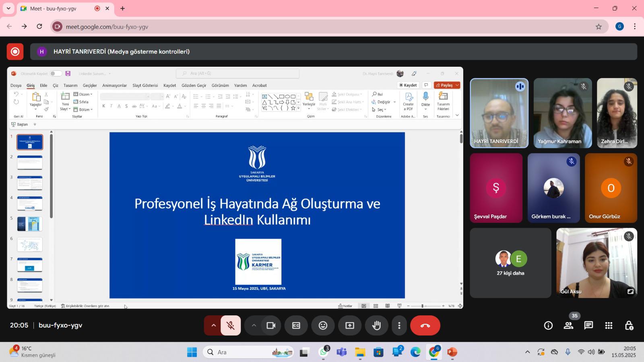Open the Dosya menu in PowerPoint
Viewport: 644px width, 362px height.
16,85
